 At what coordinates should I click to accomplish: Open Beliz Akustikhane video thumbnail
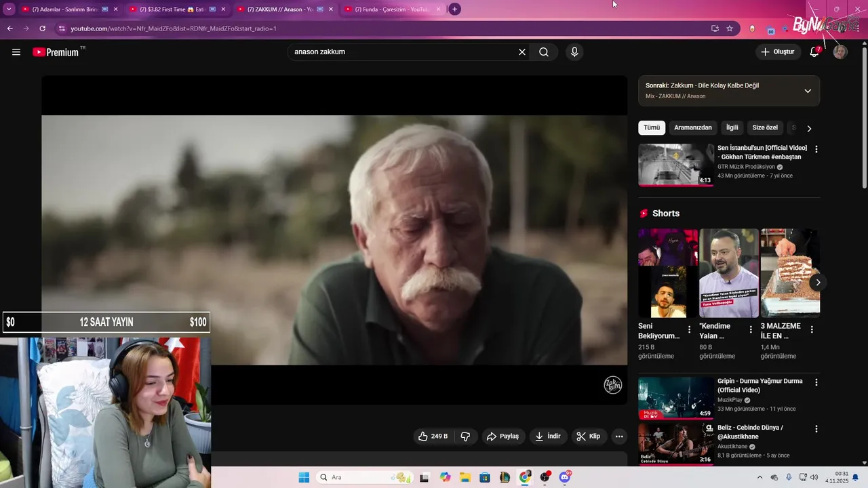676,445
